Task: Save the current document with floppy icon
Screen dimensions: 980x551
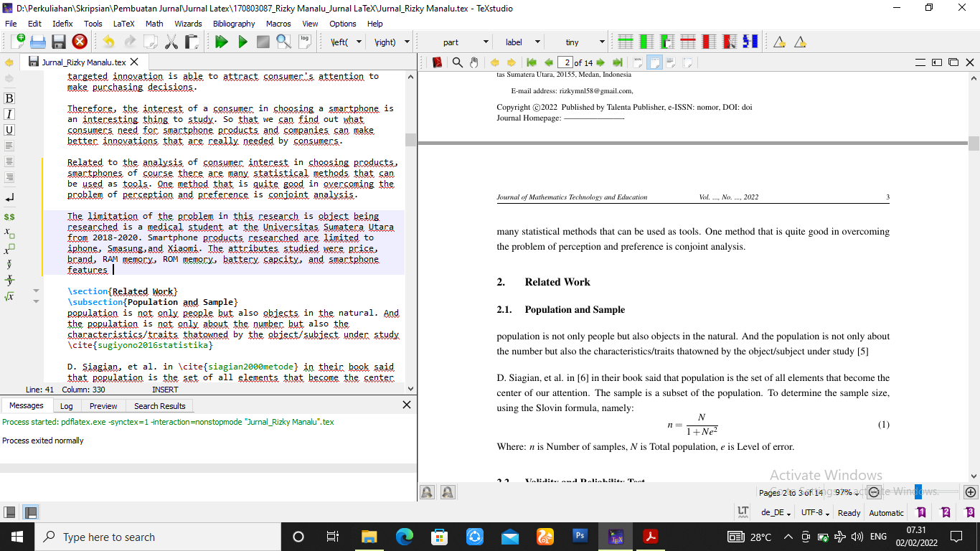Action: tap(59, 42)
